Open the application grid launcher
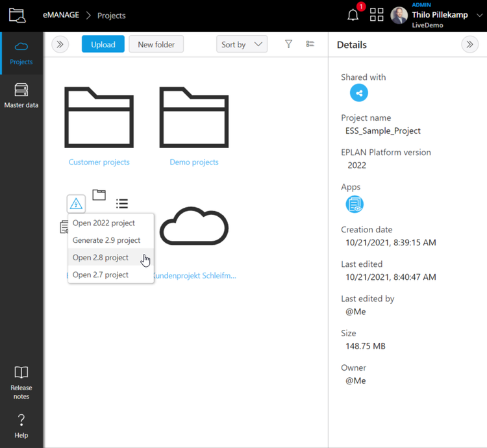 [x=377, y=16]
